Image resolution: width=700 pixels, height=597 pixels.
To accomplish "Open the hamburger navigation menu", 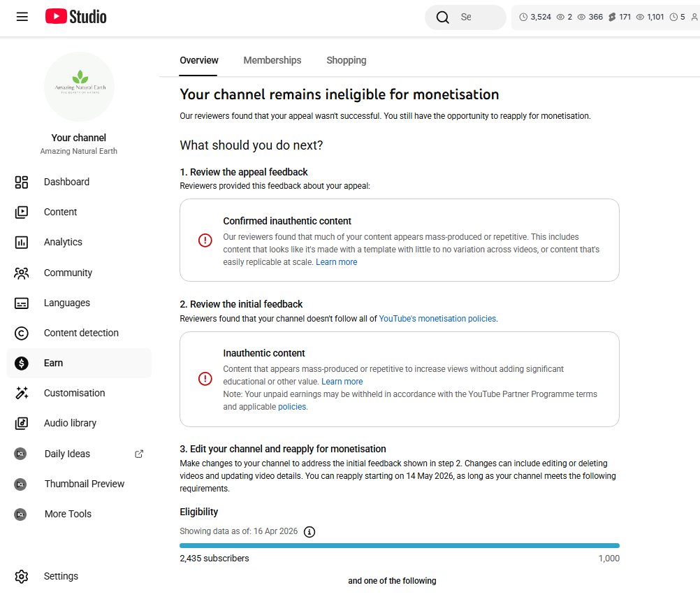I will (x=22, y=17).
